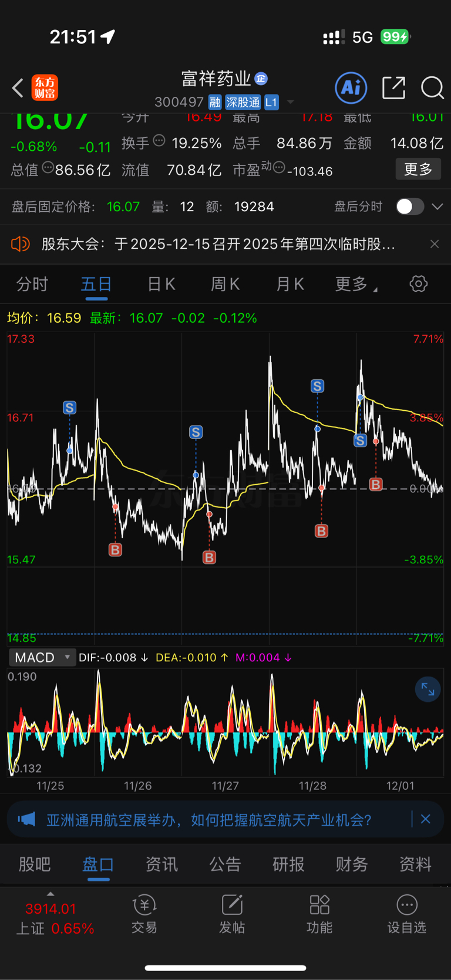The image size is (451, 980).
Task: Tap the battery level indicator
Action: click(x=395, y=37)
